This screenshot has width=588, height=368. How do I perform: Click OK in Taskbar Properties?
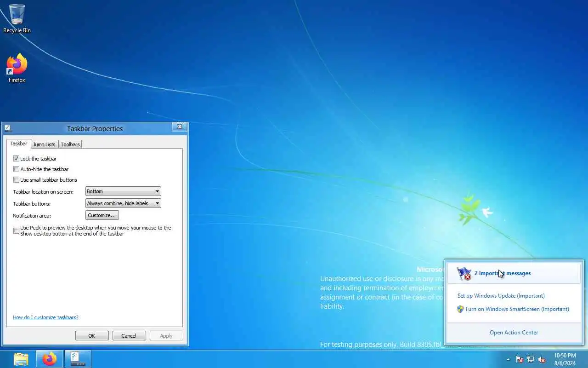click(x=92, y=336)
